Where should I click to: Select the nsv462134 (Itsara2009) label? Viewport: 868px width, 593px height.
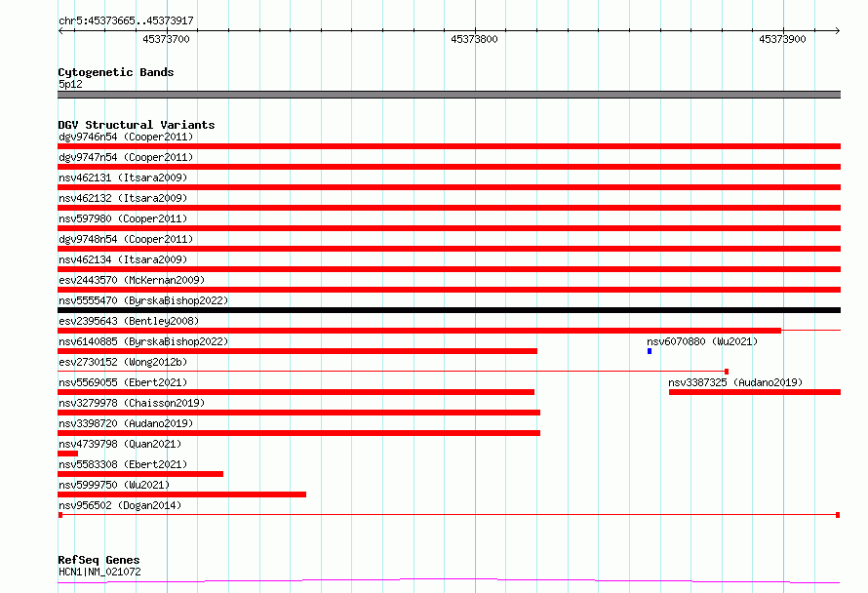point(123,259)
